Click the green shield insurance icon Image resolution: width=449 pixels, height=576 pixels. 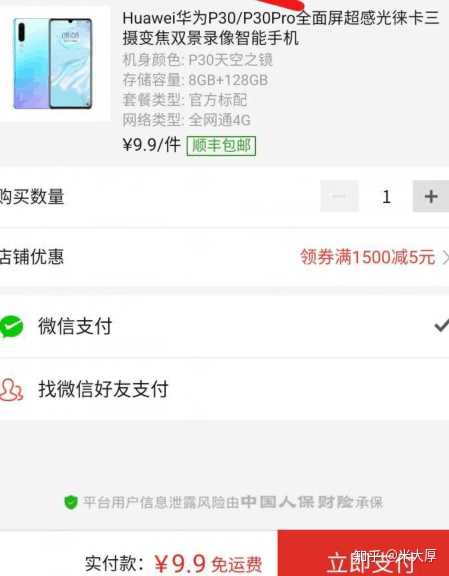[71, 502]
